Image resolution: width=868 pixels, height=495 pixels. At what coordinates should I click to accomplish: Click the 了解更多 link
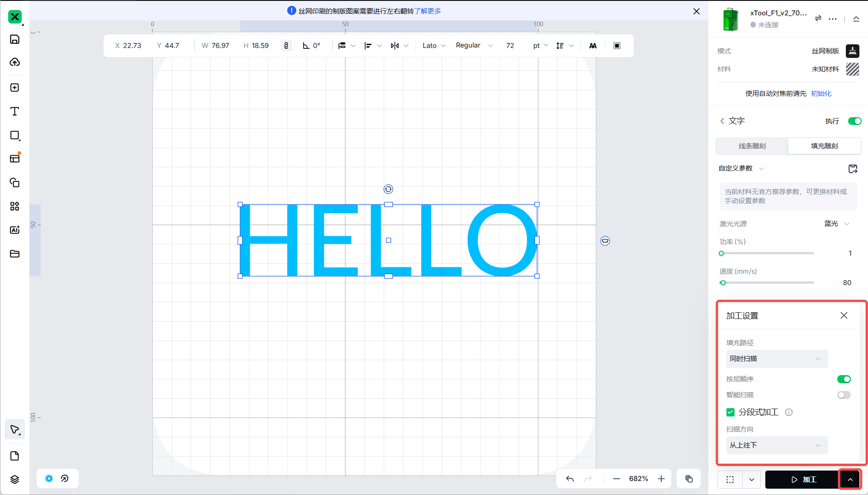click(427, 11)
